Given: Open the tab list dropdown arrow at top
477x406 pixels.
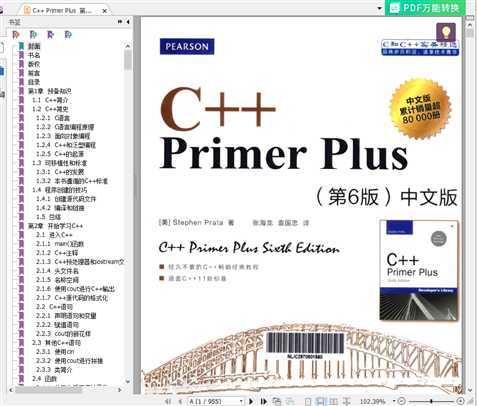Looking at the screenshot, I should click(x=379, y=9).
